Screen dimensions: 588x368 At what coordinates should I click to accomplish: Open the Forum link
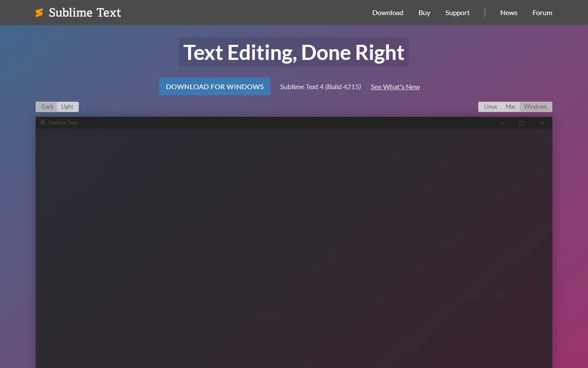542,12
